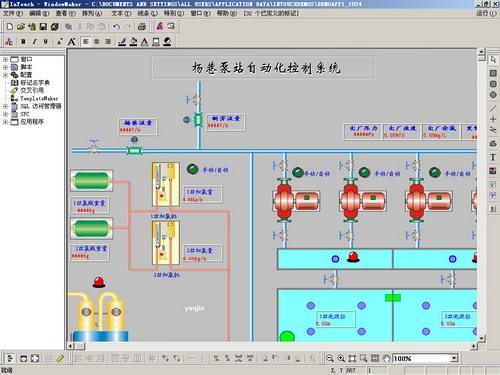Expand the SQL 访问管理器 tree node
The width and height of the screenshot is (500, 375).
(5, 106)
